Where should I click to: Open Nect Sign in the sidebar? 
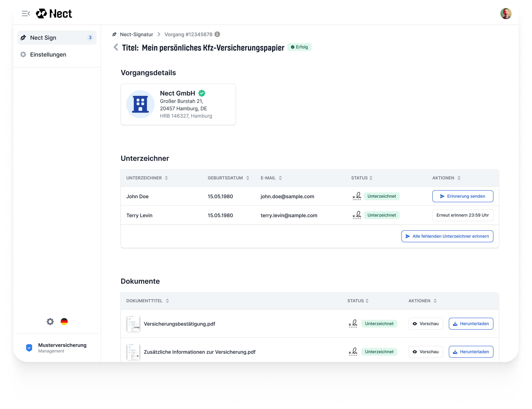[57, 38]
